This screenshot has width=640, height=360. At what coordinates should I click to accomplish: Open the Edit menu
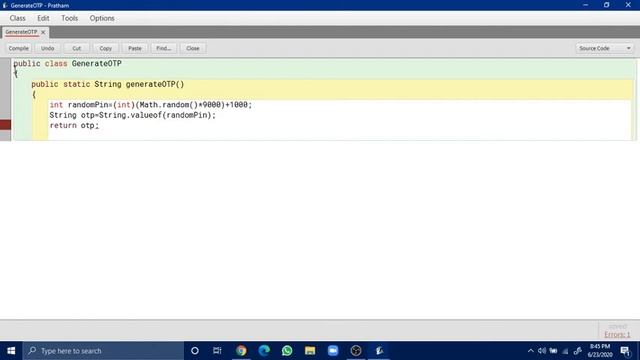click(43, 18)
